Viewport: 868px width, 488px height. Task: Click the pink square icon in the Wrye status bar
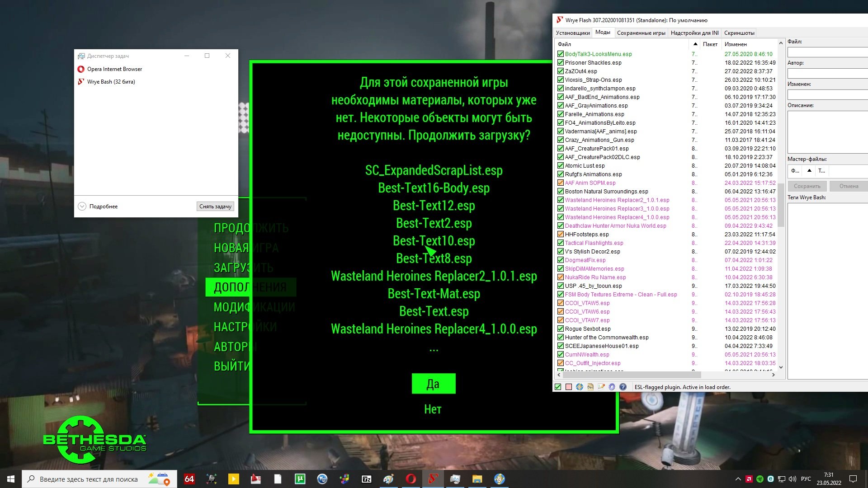click(569, 387)
